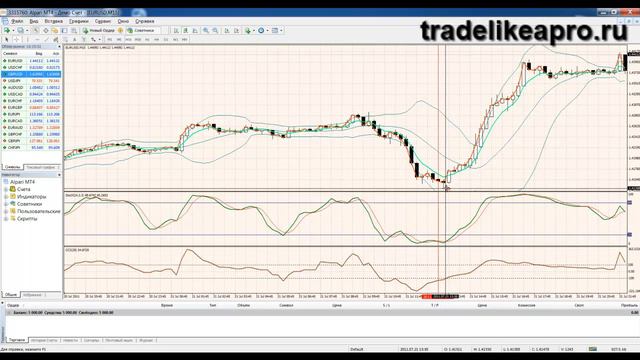Open the Strategy Tester icon
This screenshot has height=360, width=640.
tap(74, 30)
